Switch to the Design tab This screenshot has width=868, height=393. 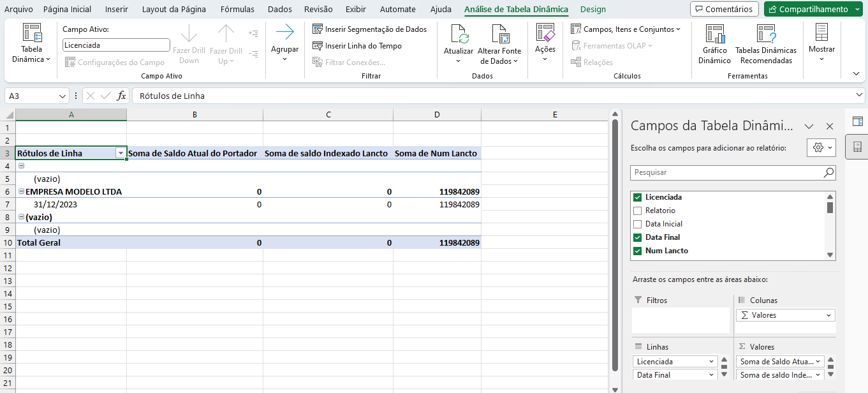(593, 9)
